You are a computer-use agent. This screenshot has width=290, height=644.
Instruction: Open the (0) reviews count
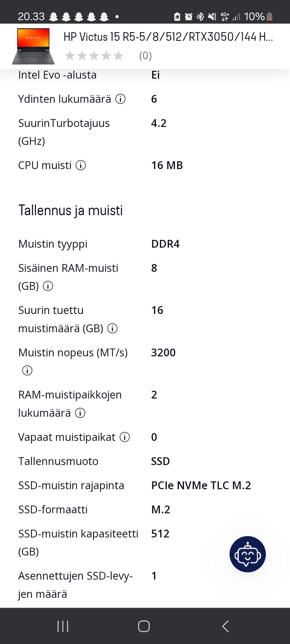[x=145, y=56]
